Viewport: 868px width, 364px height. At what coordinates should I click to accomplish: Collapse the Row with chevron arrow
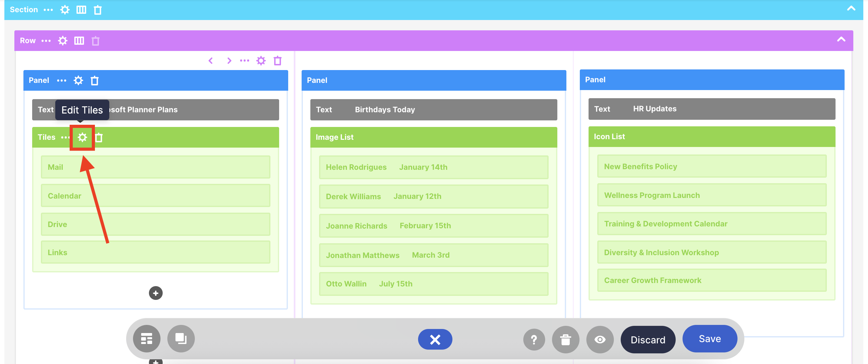(841, 39)
